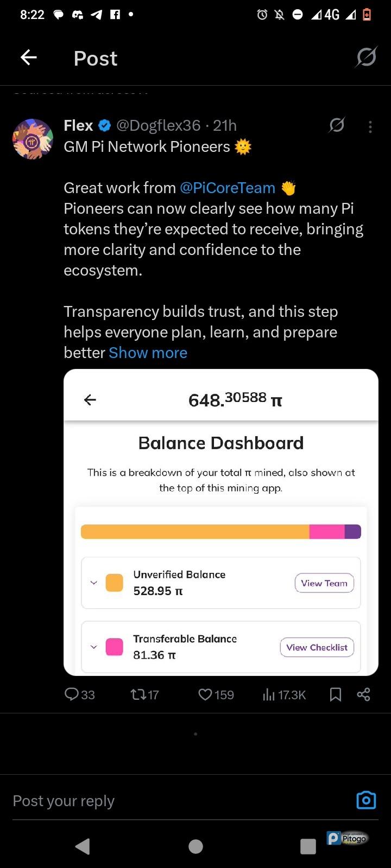391x868 pixels.
Task: Tap the Grok icon beside Flex's post
Action: (337, 125)
